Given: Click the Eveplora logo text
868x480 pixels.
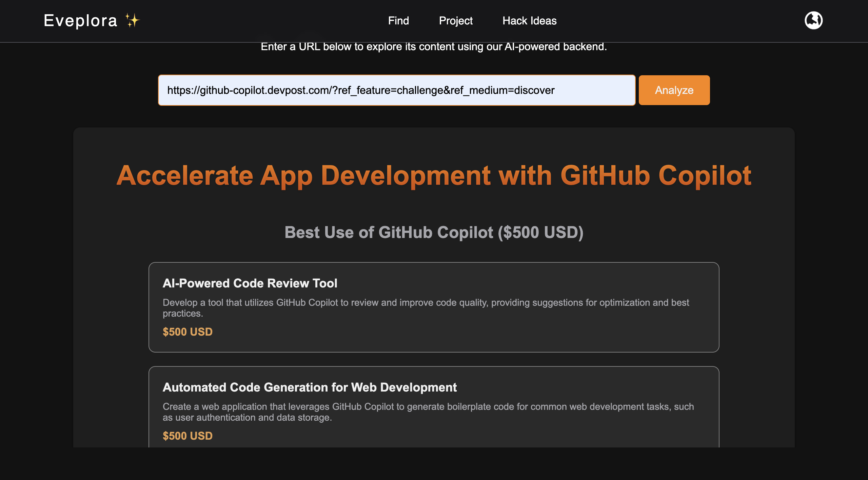Looking at the screenshot, I should [x=81, y=21].
